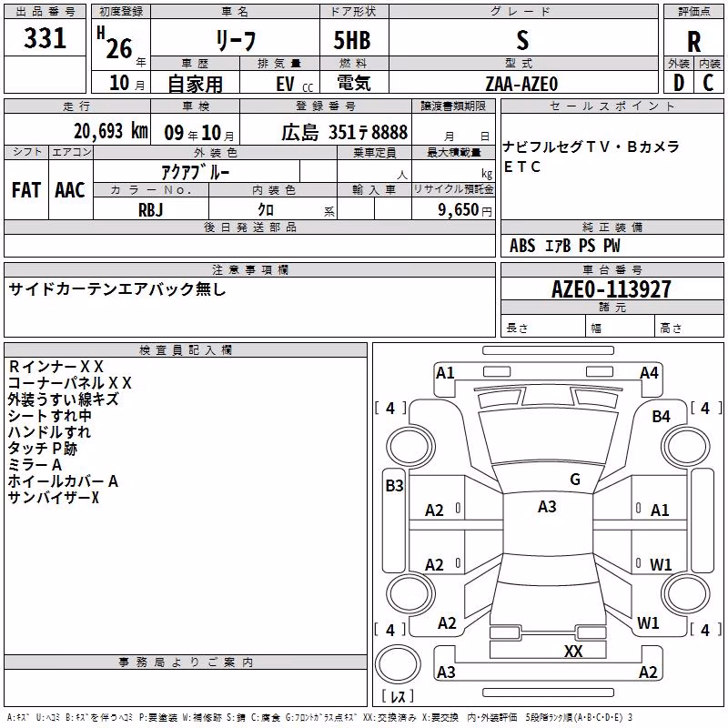Select the 注意事項欄 section header
The width and height of the screenshot is (728, 728).
click(x=249, y=269)
